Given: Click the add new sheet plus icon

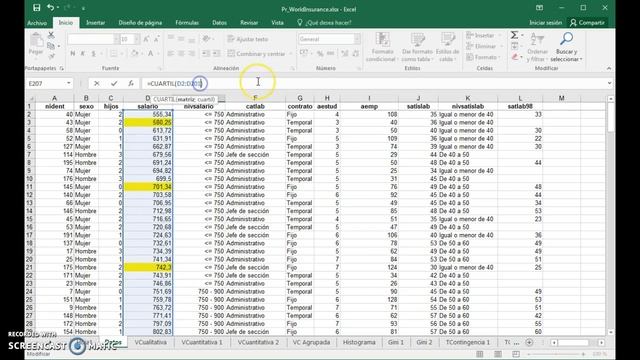Looking at the screenshot, I should pos(529,342).
